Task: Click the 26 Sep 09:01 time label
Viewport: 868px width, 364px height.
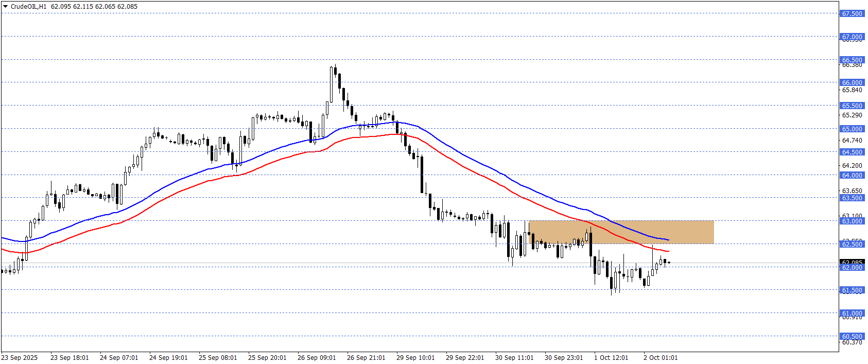Action: 317,357
